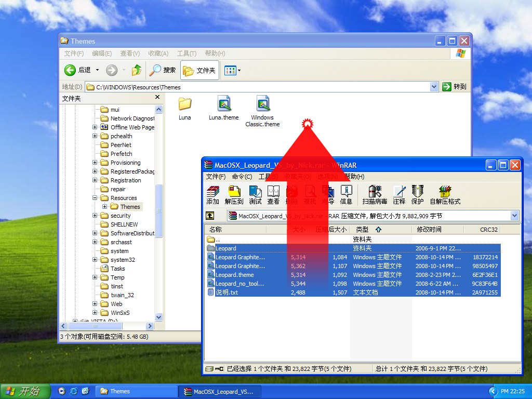This screenshot has height=399, width=532.
Task: Expand the system32 tree node
Action: (x=95, y=259)
